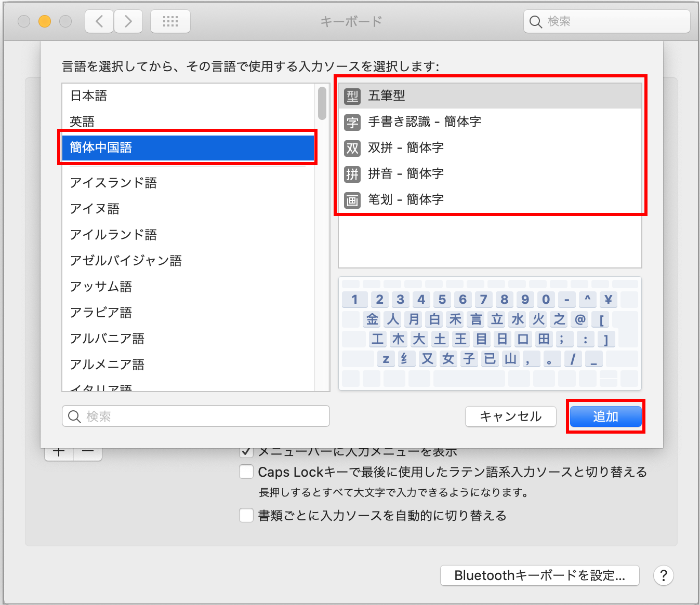Click the forward navigation arrow
Screen dimensions: 700x605
(128, 21)
